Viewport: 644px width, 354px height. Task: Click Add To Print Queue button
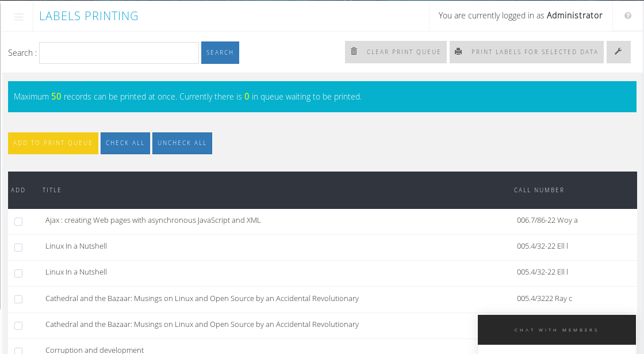point(53,143)
